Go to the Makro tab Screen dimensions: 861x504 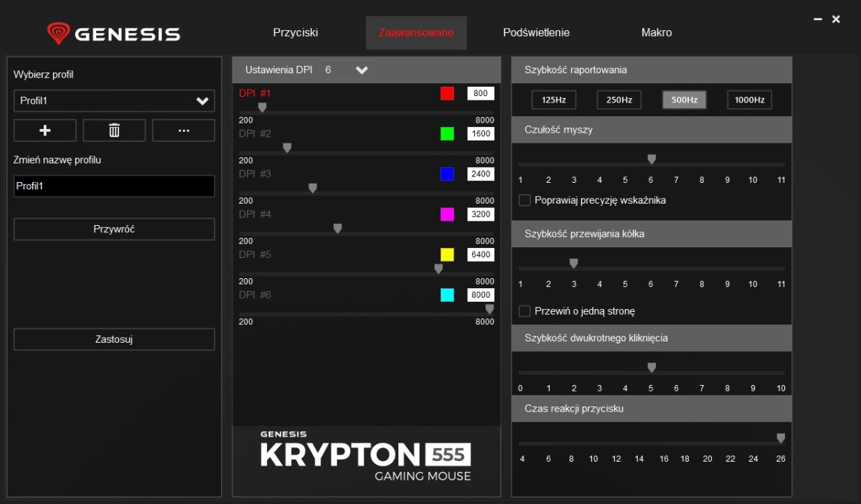(x=657, y=32)
